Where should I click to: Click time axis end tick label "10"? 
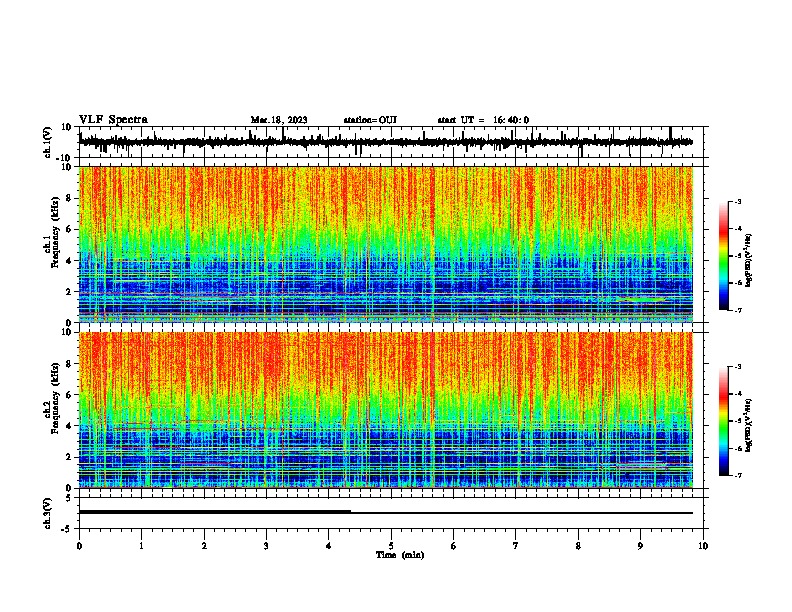(703, 546)
